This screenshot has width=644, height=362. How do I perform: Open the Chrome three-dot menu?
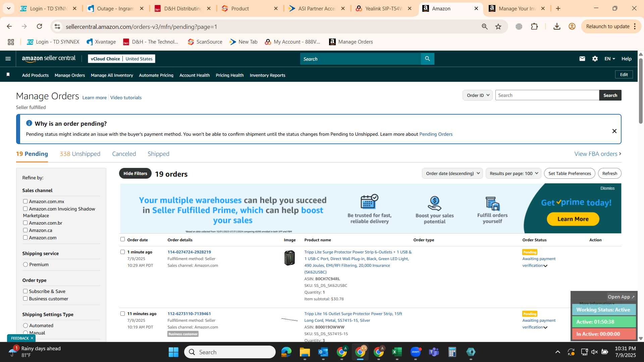point(635,26)
